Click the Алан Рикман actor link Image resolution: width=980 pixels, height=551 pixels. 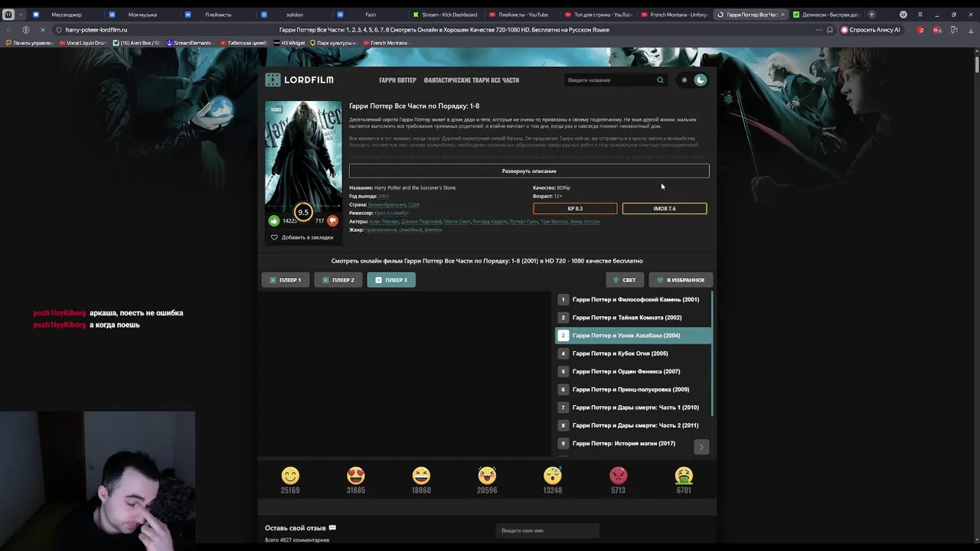(384, 221)
